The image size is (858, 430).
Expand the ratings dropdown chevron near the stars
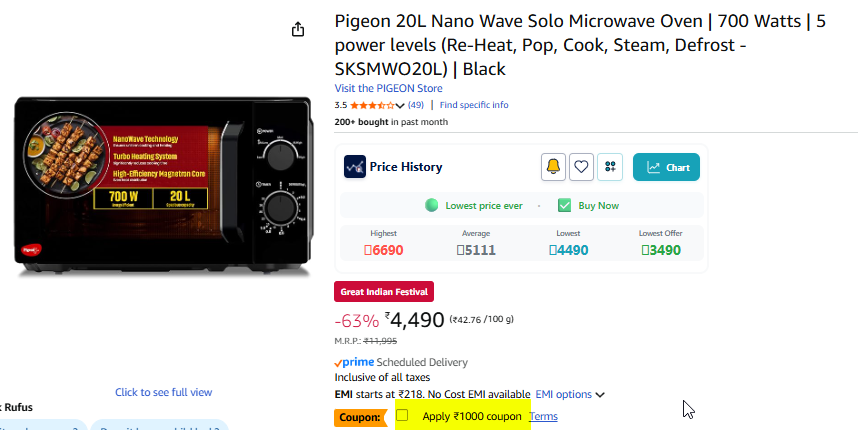[400, 106]
